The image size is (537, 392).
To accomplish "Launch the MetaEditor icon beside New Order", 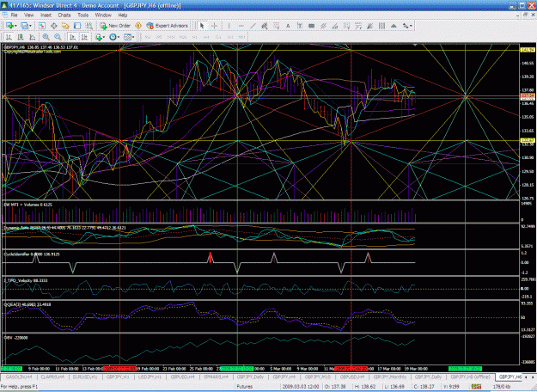I will click(x=138, y=26).
